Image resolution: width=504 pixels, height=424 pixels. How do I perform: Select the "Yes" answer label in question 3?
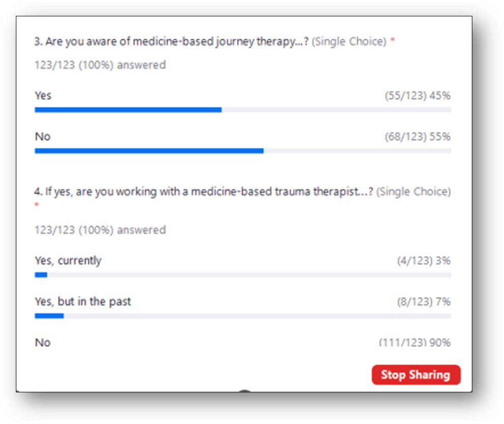coord(43,96)
